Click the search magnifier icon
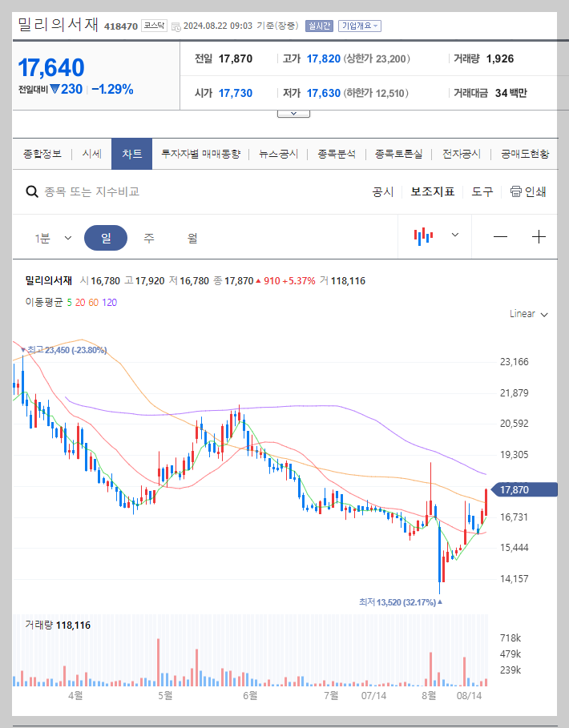The image size is (569, 728). pos(32,191)
